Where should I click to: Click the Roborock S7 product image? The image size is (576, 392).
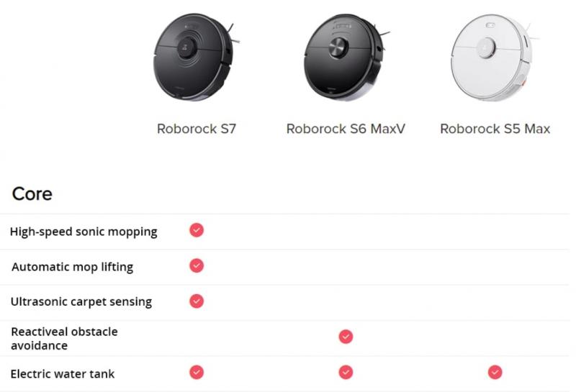[x=196, y=58]
